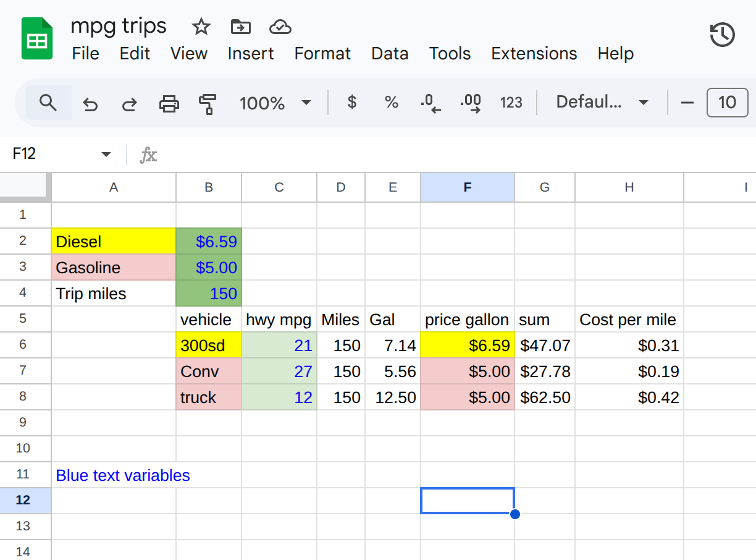Select the 12.50 gallons cell
This screenshot has height=560, width=756.
pyautogui.click(x=393, y=397)
